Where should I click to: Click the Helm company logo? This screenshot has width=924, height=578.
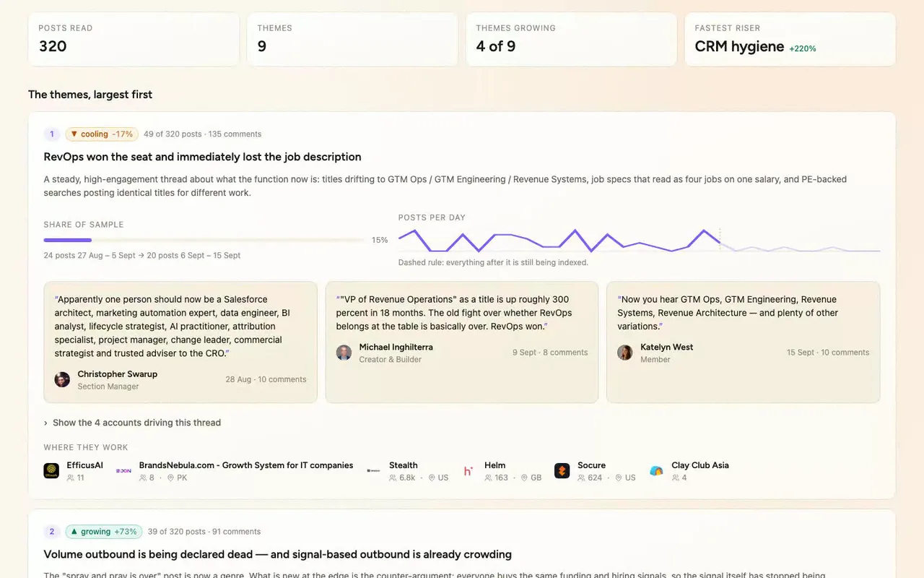tap(468, 471)
